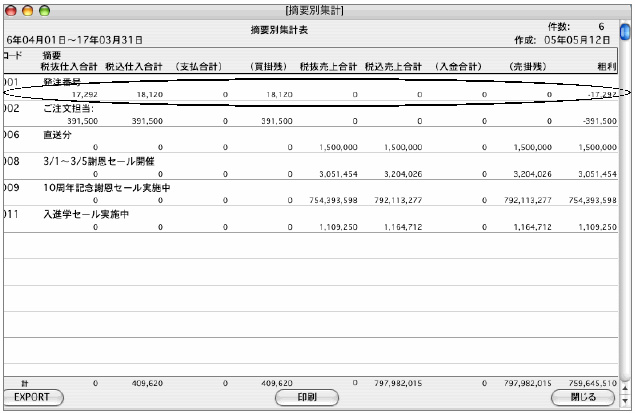Image resolution: width=635 pixels, height=413 pixels.
Task: Minimize window using the yellow button
Action: point(28,8)
